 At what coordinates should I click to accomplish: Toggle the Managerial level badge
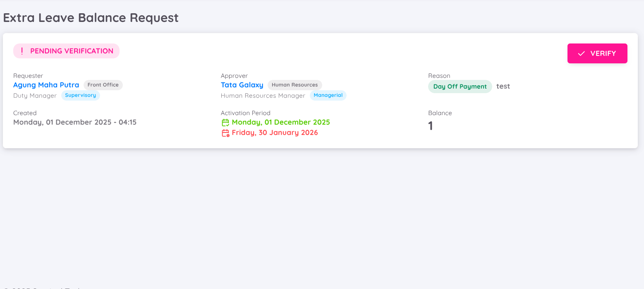328,95
